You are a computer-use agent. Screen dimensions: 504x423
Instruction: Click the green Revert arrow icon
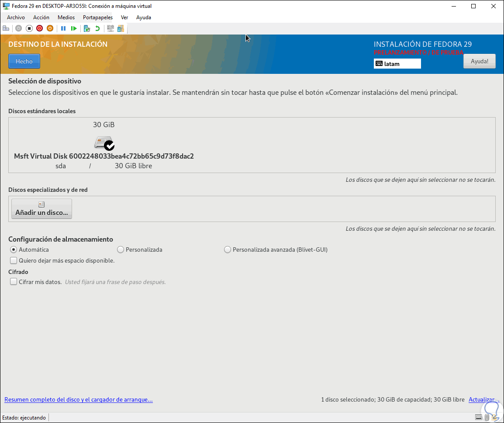97,29
